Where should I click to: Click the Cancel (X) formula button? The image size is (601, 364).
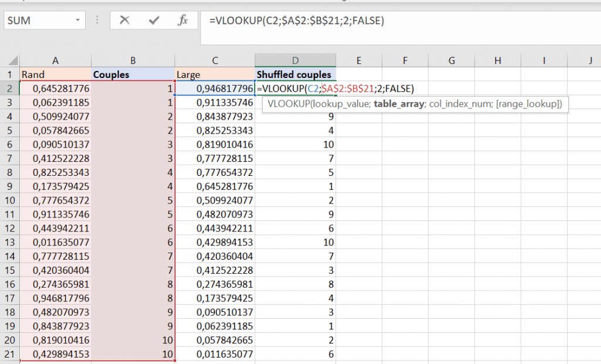[x=124, y=21]
